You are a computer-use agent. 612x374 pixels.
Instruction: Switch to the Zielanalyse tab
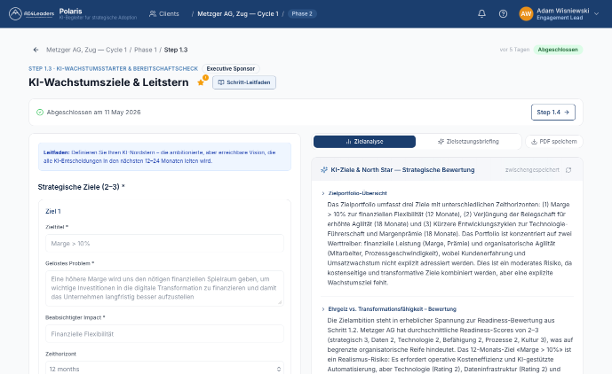point(365,142)
